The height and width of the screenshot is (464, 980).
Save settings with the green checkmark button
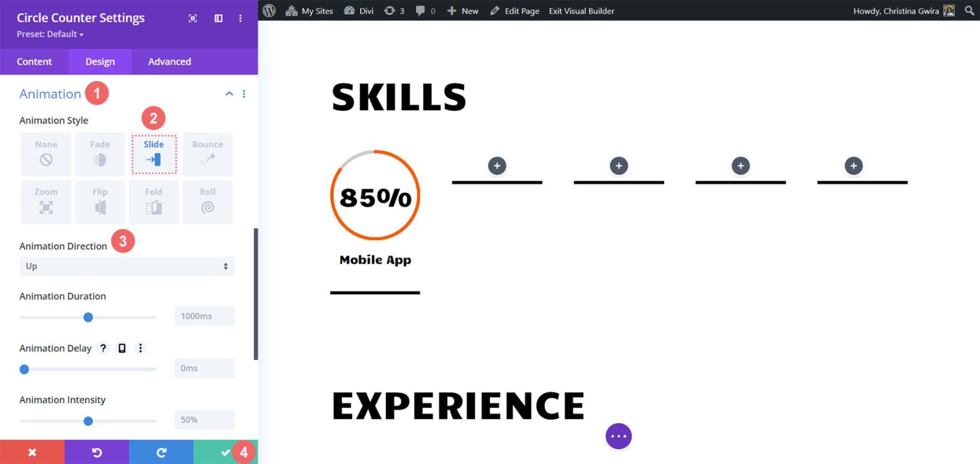click(x=225, y=452)
